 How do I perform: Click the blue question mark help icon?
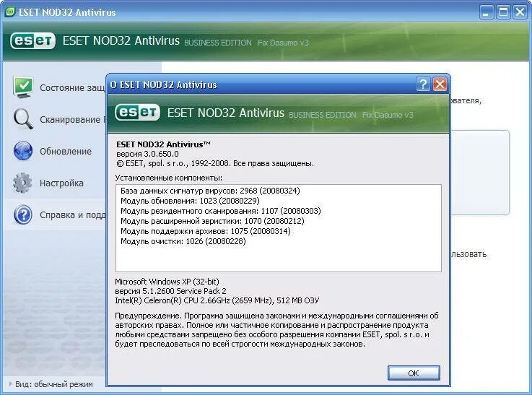click(23, 214)
